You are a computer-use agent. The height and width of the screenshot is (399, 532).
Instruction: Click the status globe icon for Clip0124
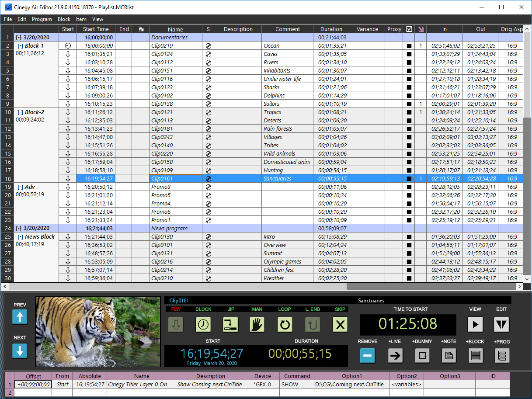208,54
